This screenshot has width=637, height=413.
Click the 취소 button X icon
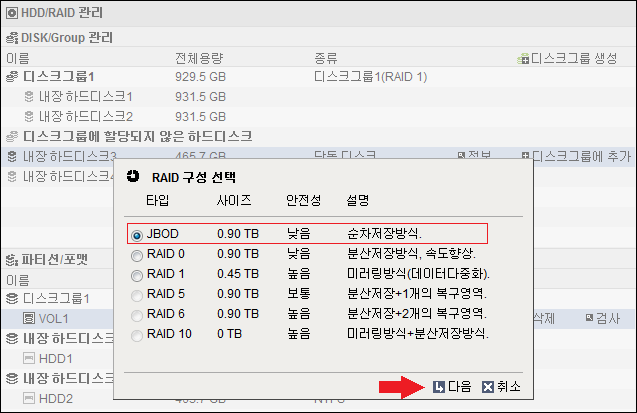(488, 387)
